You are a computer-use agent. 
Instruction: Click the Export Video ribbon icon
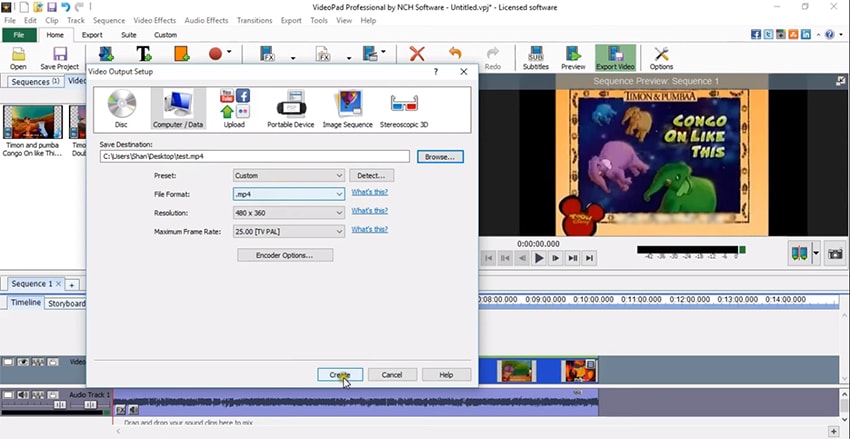(x=615, y=59)
